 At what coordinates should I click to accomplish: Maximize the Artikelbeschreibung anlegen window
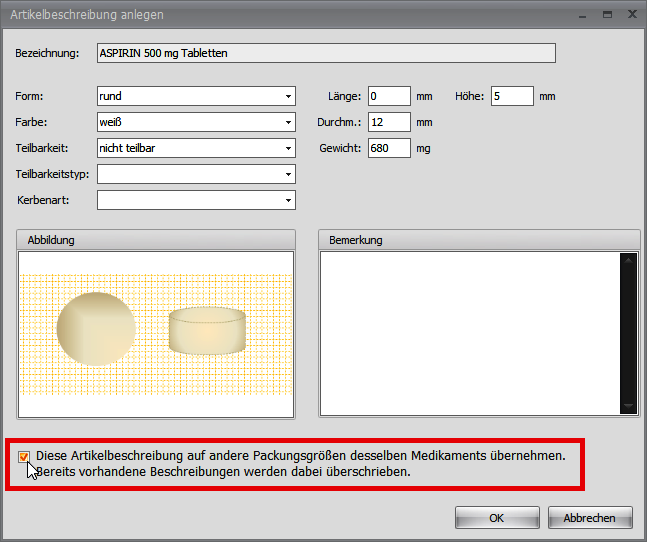point(607,15)
